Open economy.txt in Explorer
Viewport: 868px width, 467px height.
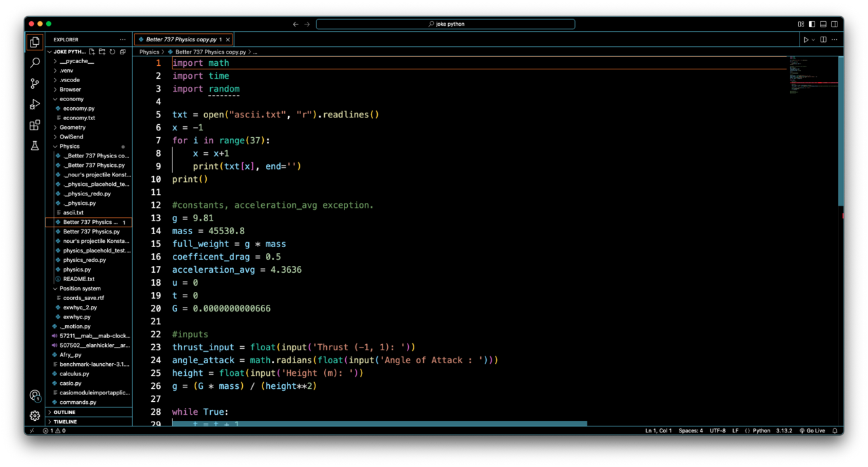point(89,118)
